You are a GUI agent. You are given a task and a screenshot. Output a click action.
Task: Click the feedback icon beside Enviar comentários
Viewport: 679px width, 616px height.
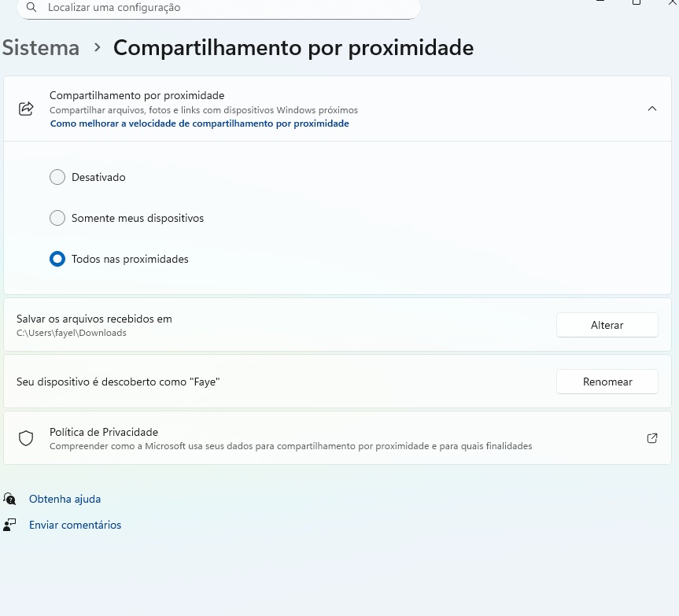pos(9,525)
